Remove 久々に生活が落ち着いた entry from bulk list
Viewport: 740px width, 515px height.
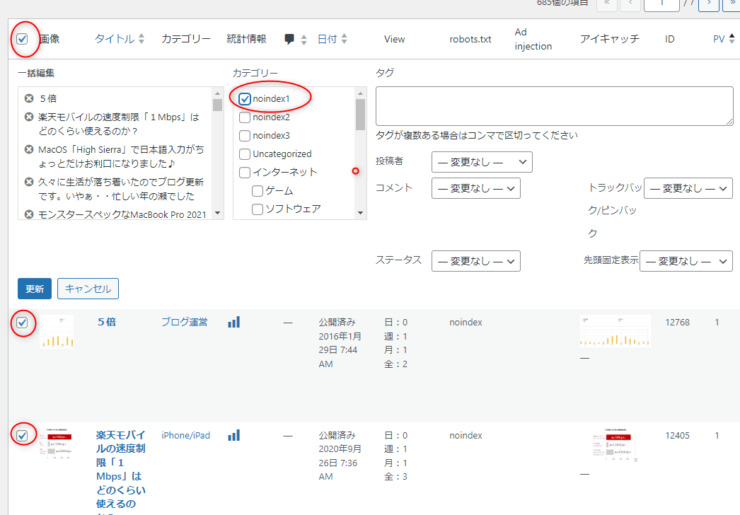point(29,182)
